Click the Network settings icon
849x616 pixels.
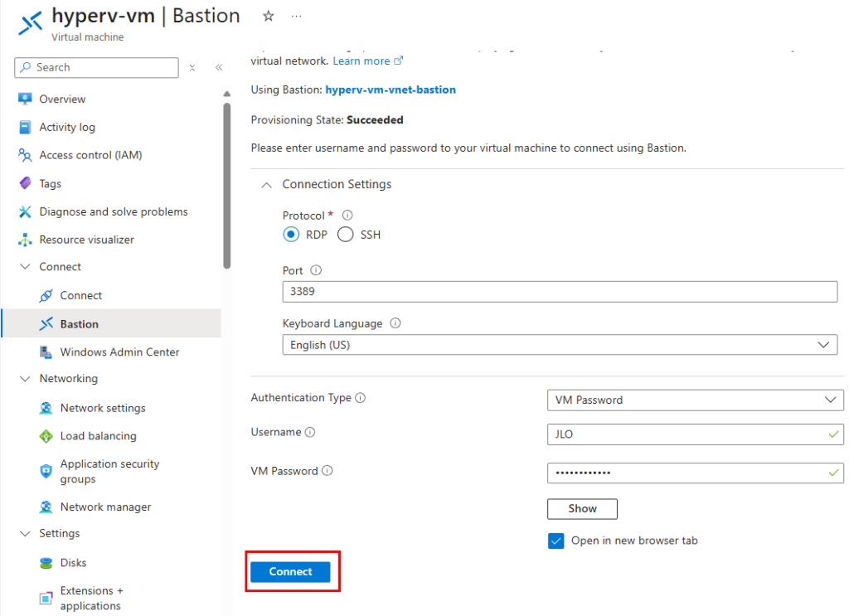point(46,408)
